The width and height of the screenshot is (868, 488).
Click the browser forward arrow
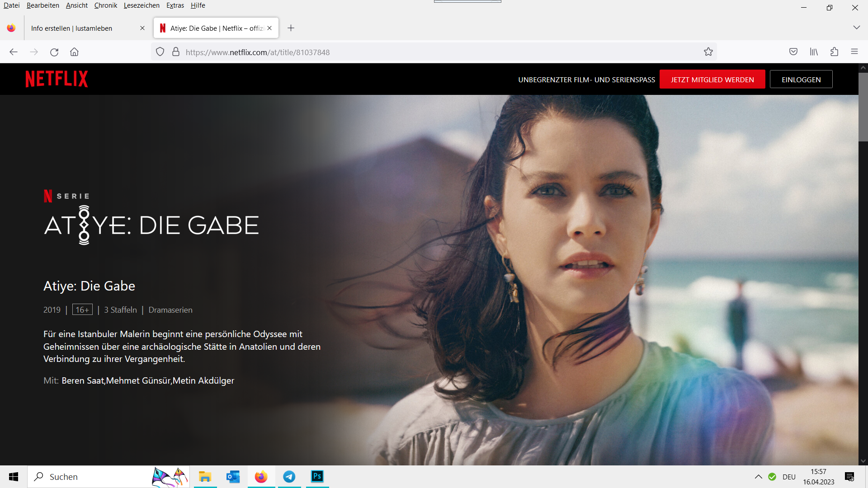pos(34,52)
